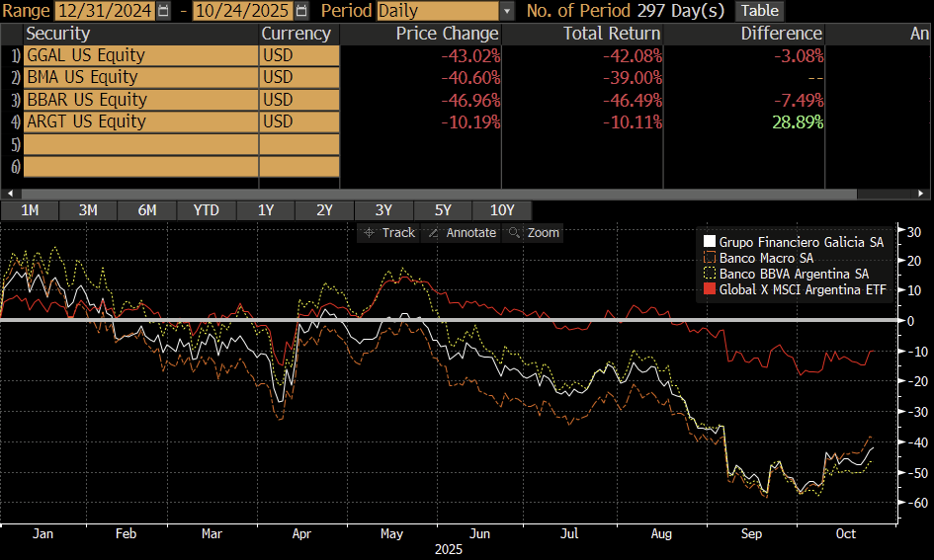The height and width of the screenshot is (560, 934).
Task: Switch chart range to 3M
Action: [x=88, y=210]
